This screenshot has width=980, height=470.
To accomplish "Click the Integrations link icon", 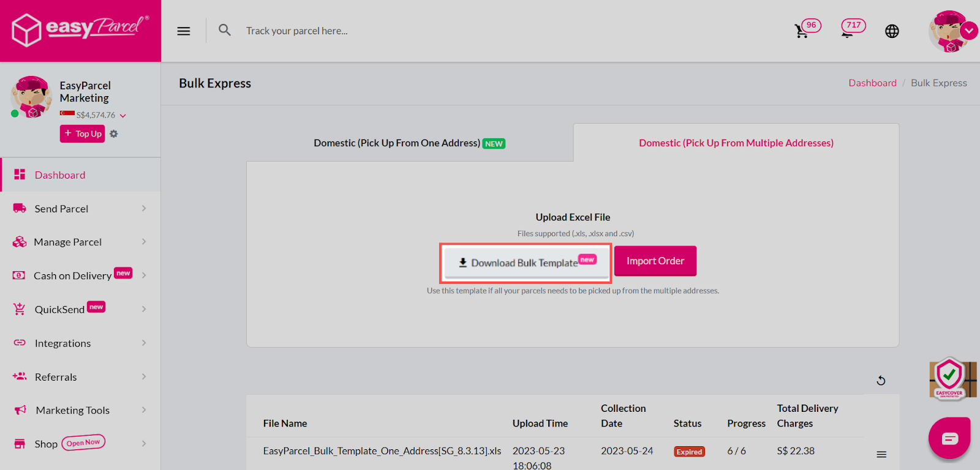I will coord(20,343).
